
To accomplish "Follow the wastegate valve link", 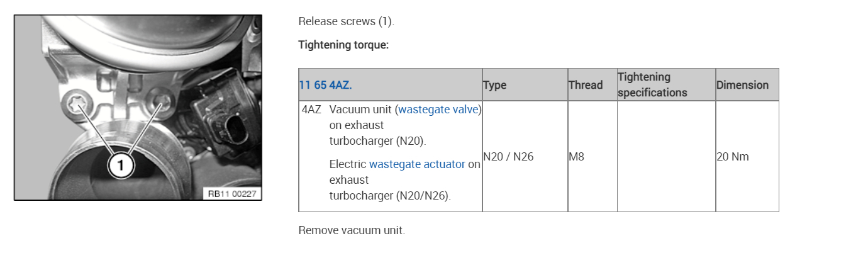I will tap(438, 110).
